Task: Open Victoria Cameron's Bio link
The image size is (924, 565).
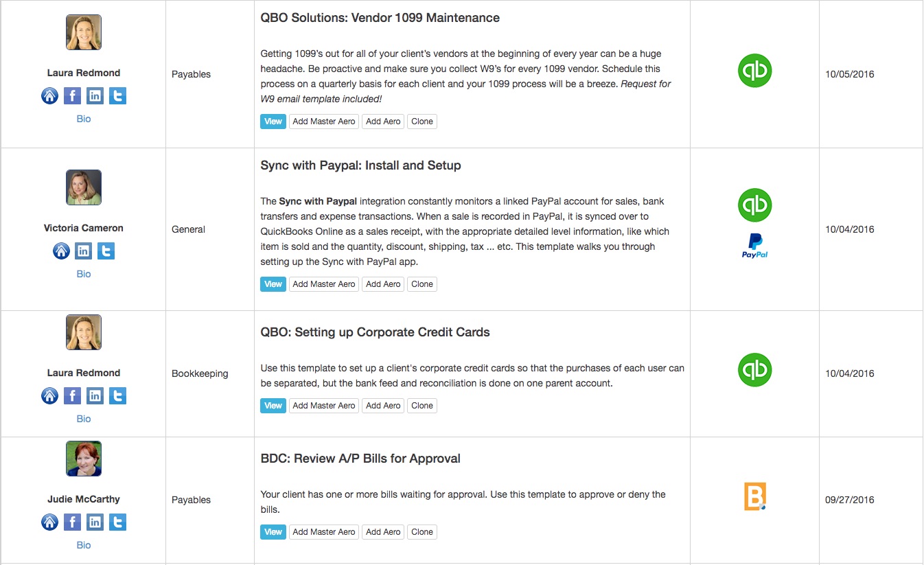Action: point(84,274)
